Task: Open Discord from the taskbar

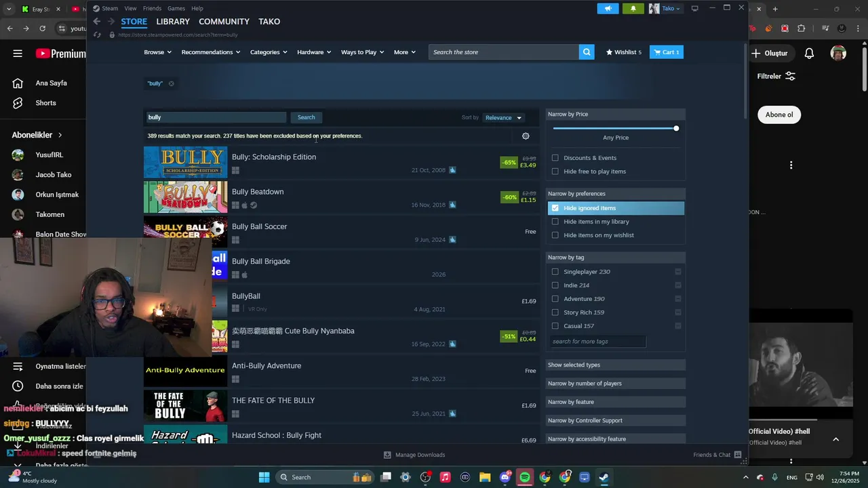Action: 505,477
